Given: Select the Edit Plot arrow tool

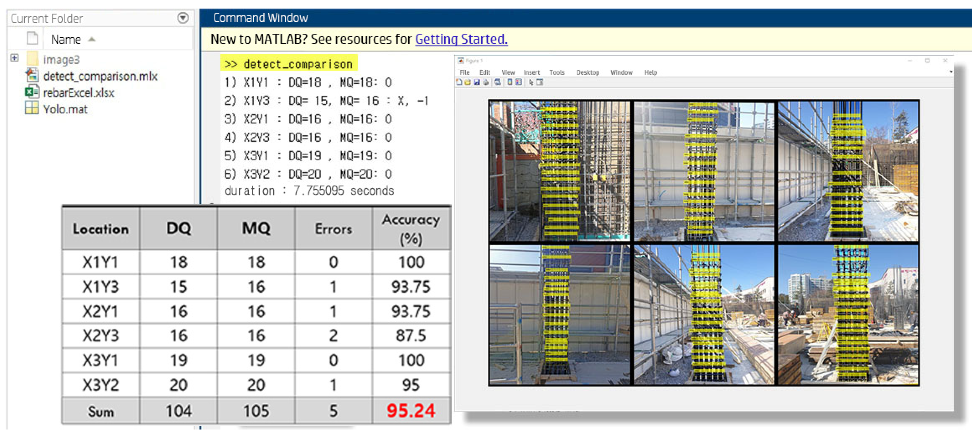Looking at the screenshot, I should click(x=531, y=82).
